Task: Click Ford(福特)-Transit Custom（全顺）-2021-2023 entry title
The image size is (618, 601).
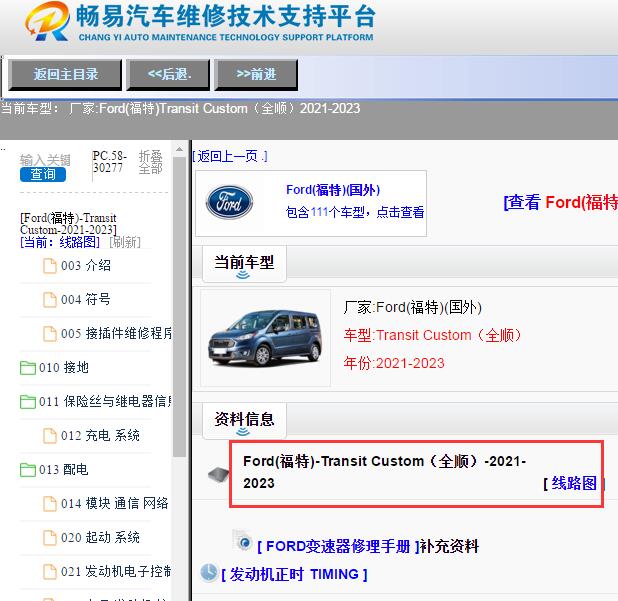Action: coord(384,472)
